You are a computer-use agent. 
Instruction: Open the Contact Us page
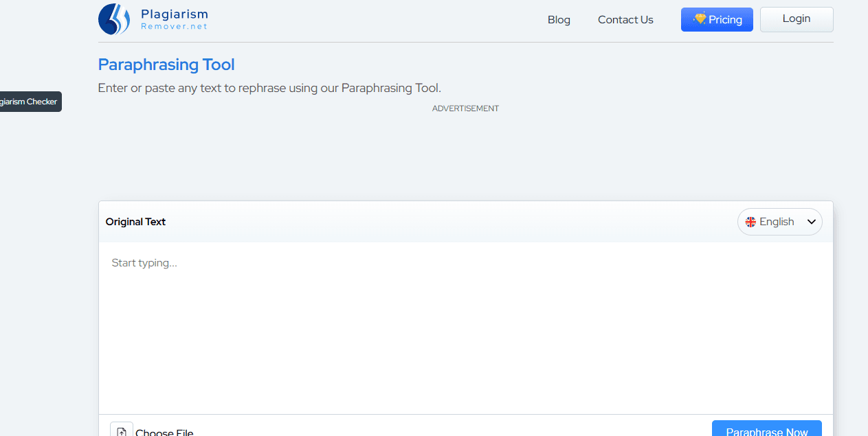coord(625,19)
